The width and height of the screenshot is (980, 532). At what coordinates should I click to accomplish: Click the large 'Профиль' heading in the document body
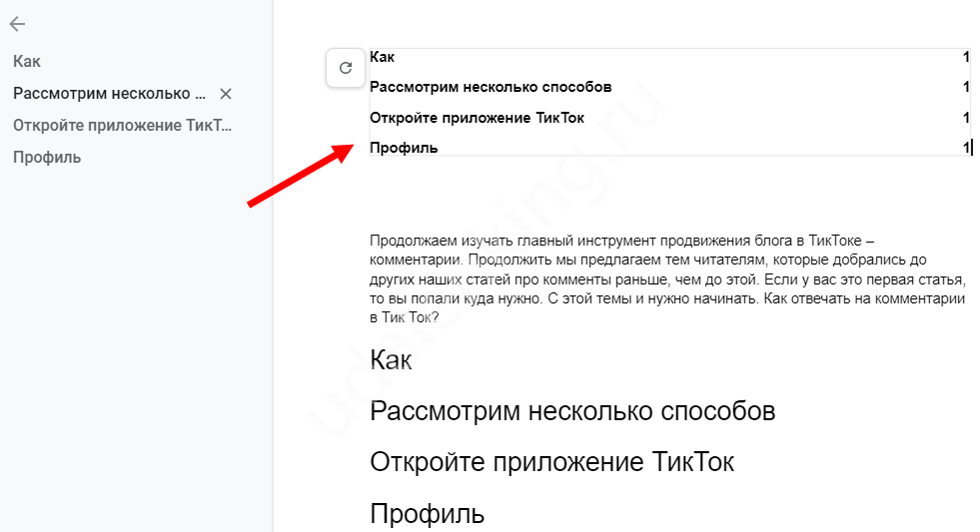click(427, 514)
